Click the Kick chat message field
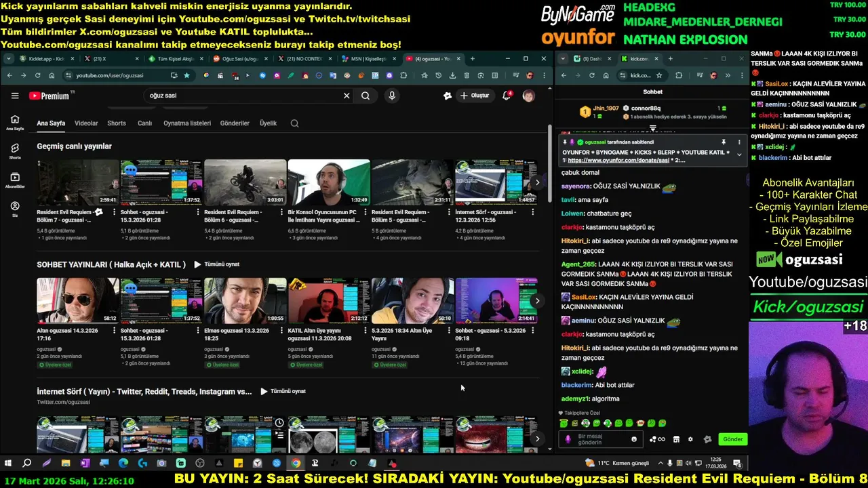This screenshot has width=868, height=488. coord(600,439)
